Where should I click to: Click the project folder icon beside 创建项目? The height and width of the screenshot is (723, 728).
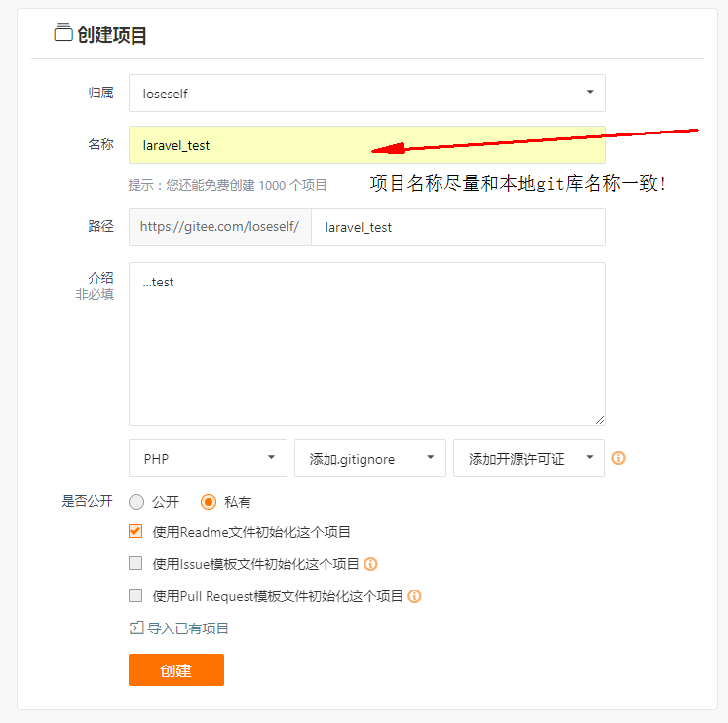(63, 33)
